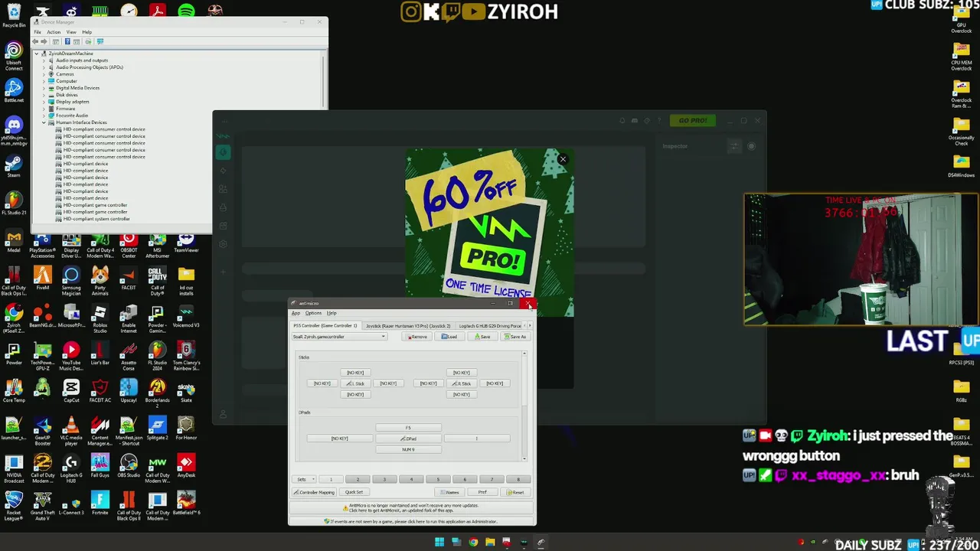The height and width of the screenshot is (551, 980).
Task: Open the VLC media player desktop icon
Action: [71, 430]
